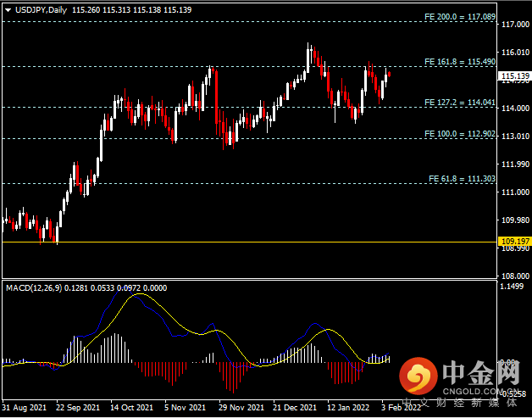Select the FE 161.8 = 115.490 label
Screen dimensions: 532x418
pos(460,62)
